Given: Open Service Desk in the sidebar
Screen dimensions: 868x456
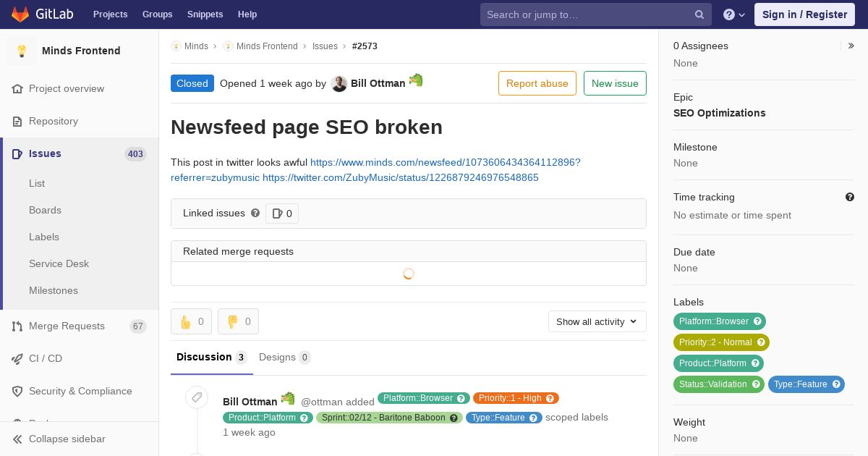Looking at the screenshot, I should [x=59, y=263].
